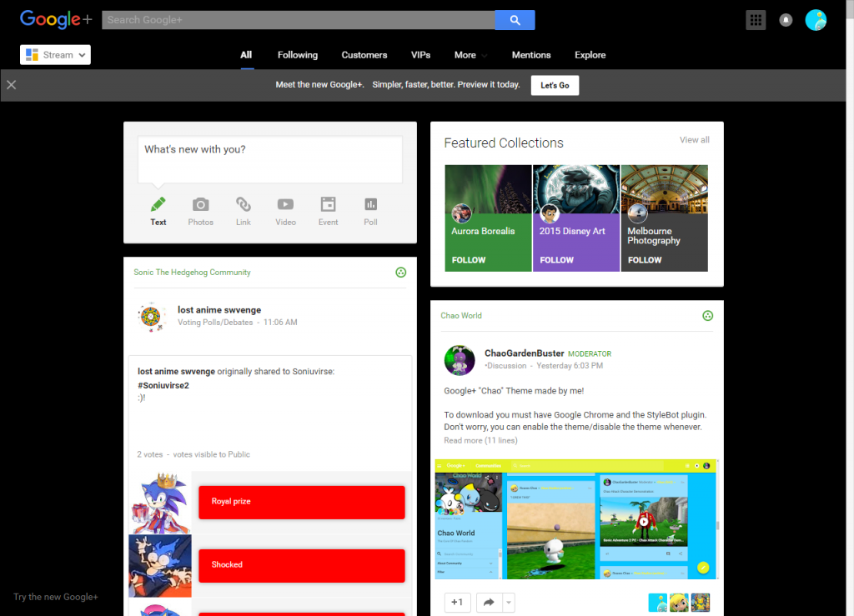Open the Voting Polls/Debates category link
The image size is (854, 616).
pos(215,322)
